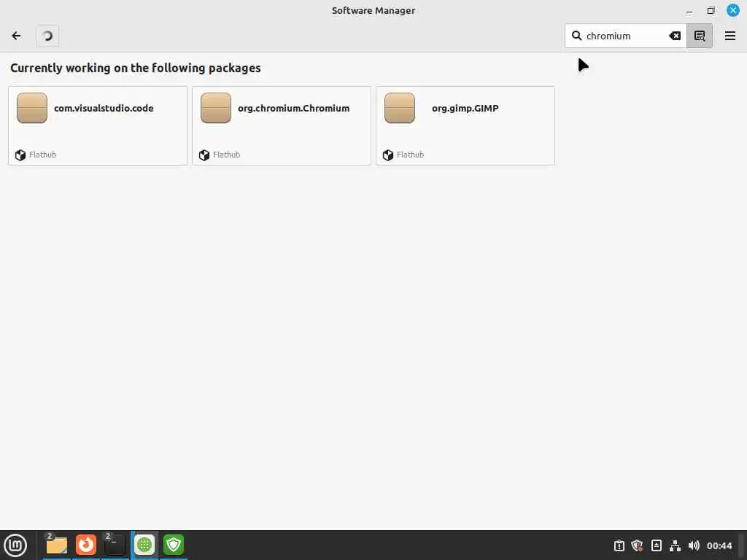Launch Firefox from the taskbar

[86, 545]
